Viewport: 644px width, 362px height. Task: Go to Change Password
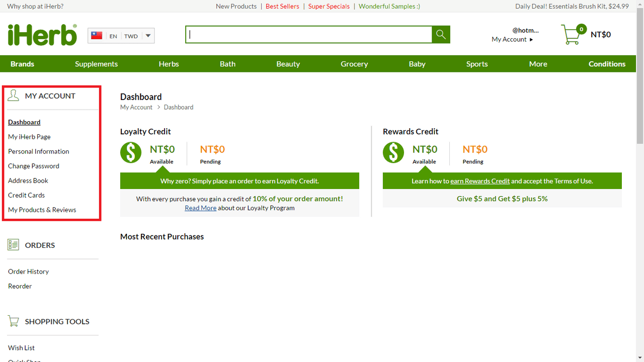coord(34,166)
